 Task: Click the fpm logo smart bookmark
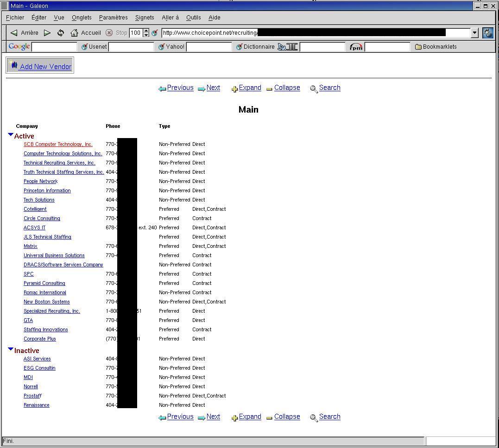point(356,47)
